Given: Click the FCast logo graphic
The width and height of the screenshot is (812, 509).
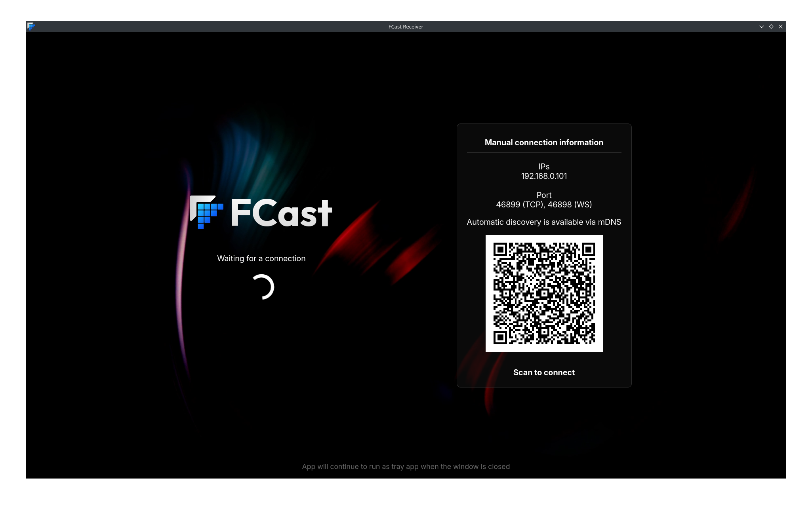Looking at the screenshot, I should [x=261, y=212].
